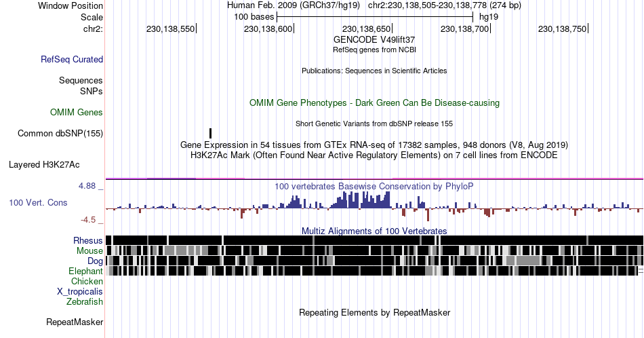Click the Sequences track label
The height and width of the screenshot is (338, 644).
click(x=81, y=80)
